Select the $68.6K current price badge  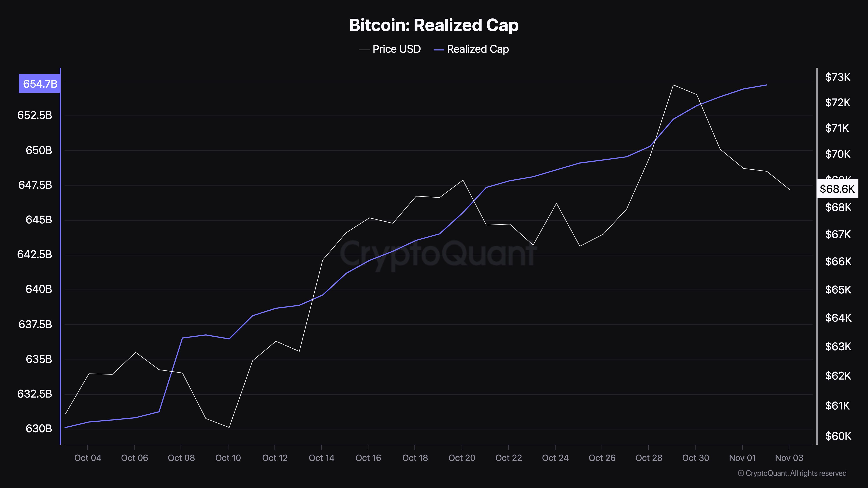[x=837, y=189]
